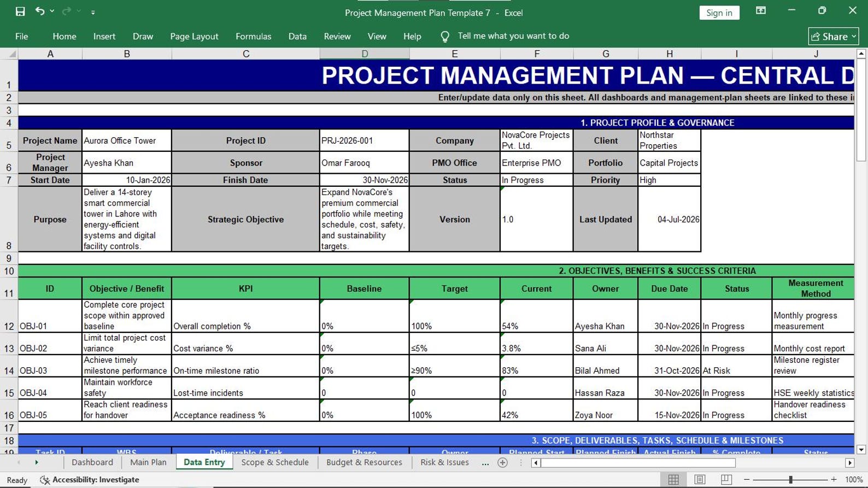Open the Help ribbon tab
Image resolution: width=868 pixels, height=488 pixels.
(x=412, y=37)
